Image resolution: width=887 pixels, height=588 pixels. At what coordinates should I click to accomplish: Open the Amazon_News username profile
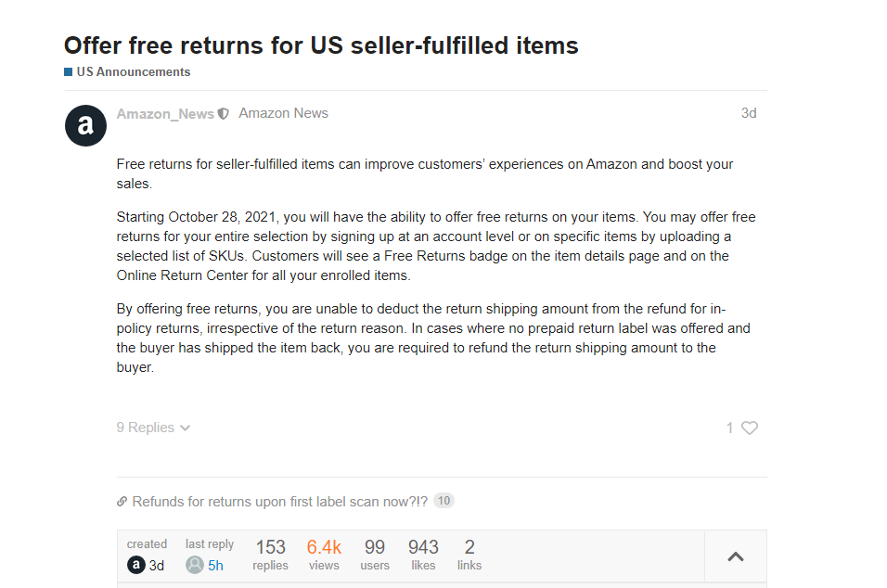pos(165,114)
